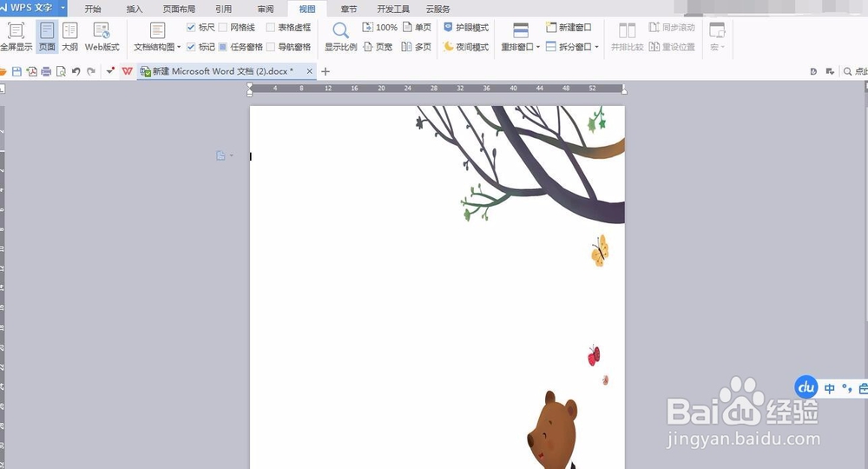Click the search magnifier on the right

tap(847, 71)
